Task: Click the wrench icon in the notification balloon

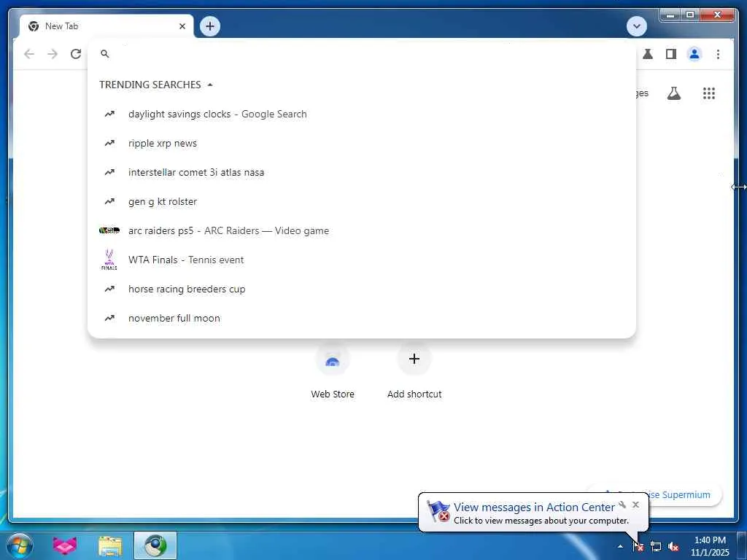Action: click(x=622, y=505)
